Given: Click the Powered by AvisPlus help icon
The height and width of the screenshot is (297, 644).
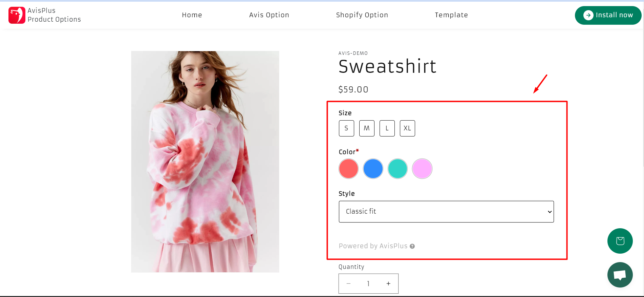Looking at the screenshot, I should coord(412,246).
